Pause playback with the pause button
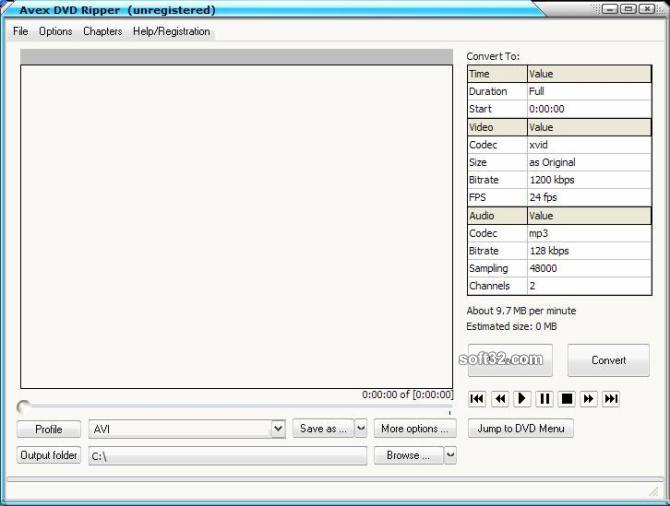This screenshot has height=506, width=670. coord(544,399)
